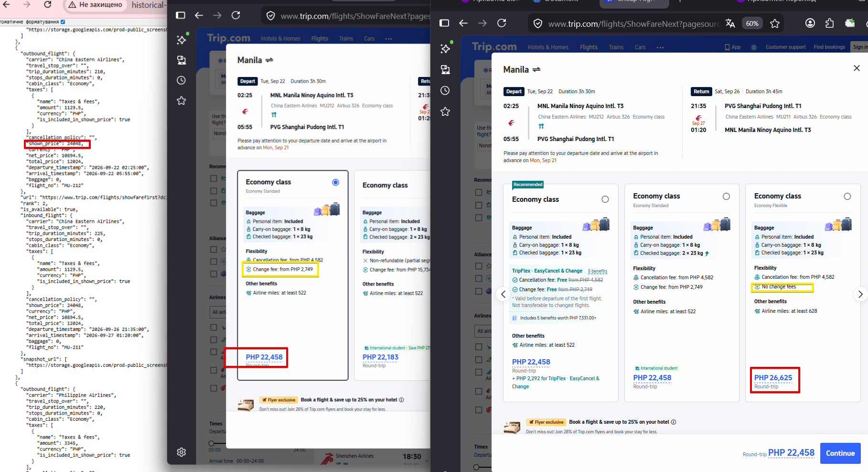Click the globe language icon on Trip.com header

click(x=754, y=47)
